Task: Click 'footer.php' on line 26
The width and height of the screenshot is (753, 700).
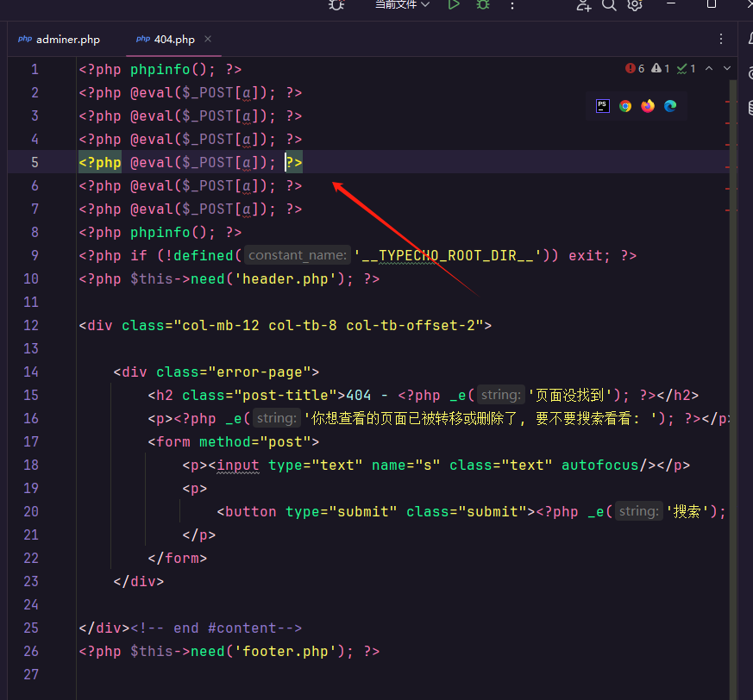Action: coord(286,651)
